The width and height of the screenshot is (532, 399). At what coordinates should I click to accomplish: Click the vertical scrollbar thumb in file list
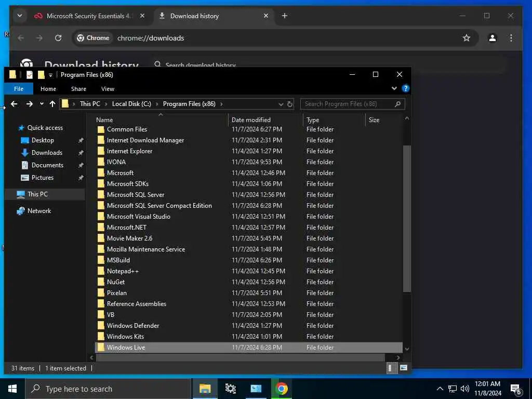407,218
